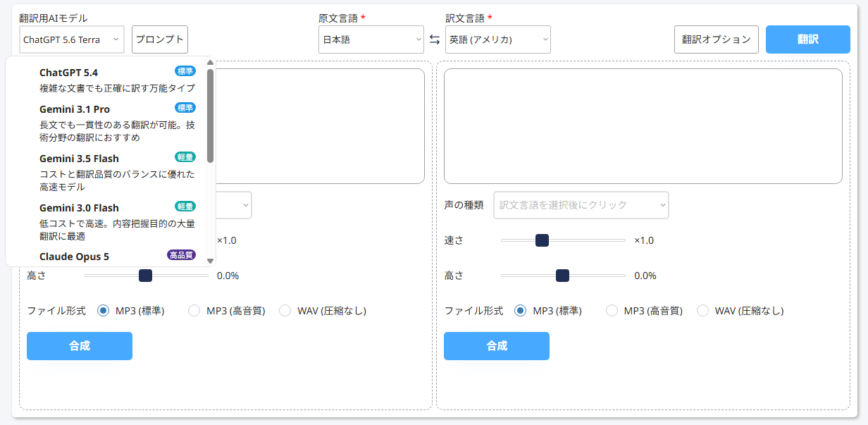Open the 声の種類 dropdown in the translation panel
Viewport: 868px width, 425px height.
tap(581, 205)
